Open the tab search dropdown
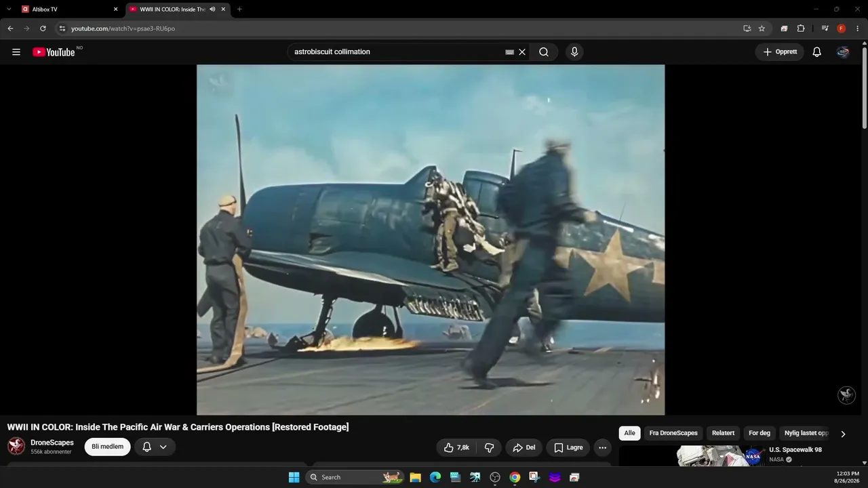 point(9,9)
